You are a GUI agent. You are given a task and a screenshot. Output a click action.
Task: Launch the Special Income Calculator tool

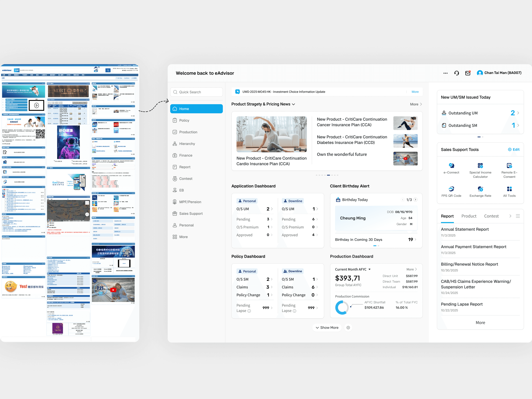point(480,166)
